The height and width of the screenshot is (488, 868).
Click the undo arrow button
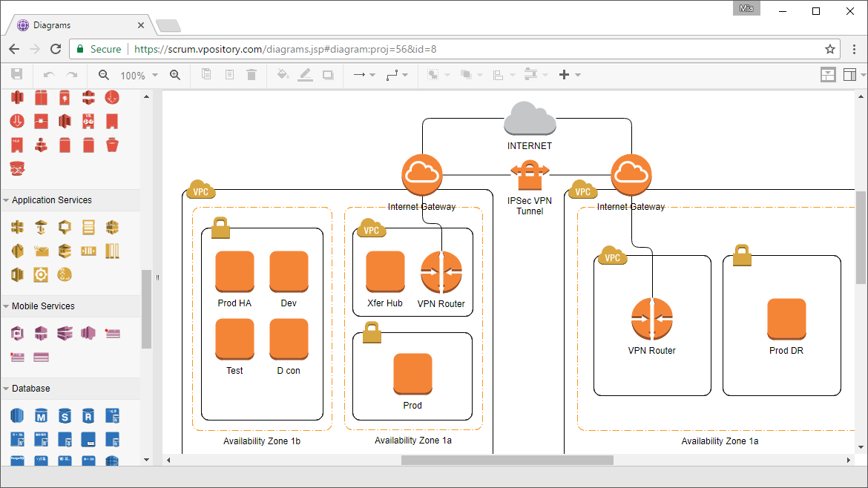[48, 74]
